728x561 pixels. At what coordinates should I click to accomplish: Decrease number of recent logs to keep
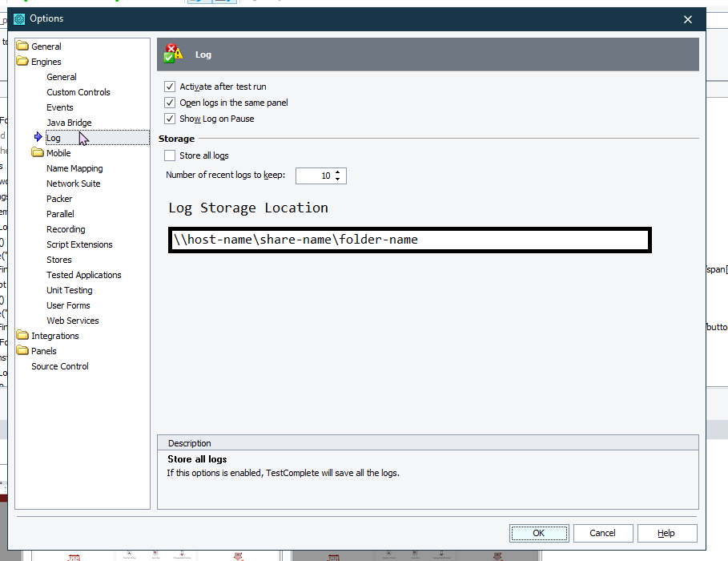pos(337,179)
